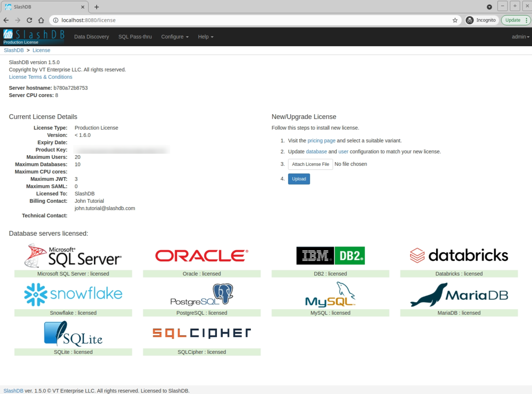This screenshot has width=532, height=394.
Task: Click the browser menu three-dot icon
Action: coord(526,20)
